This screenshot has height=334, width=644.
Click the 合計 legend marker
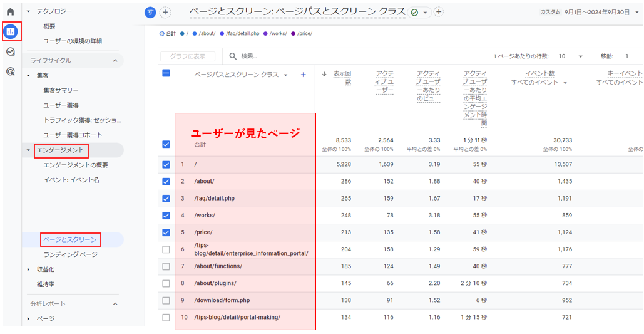coord(162,34)
